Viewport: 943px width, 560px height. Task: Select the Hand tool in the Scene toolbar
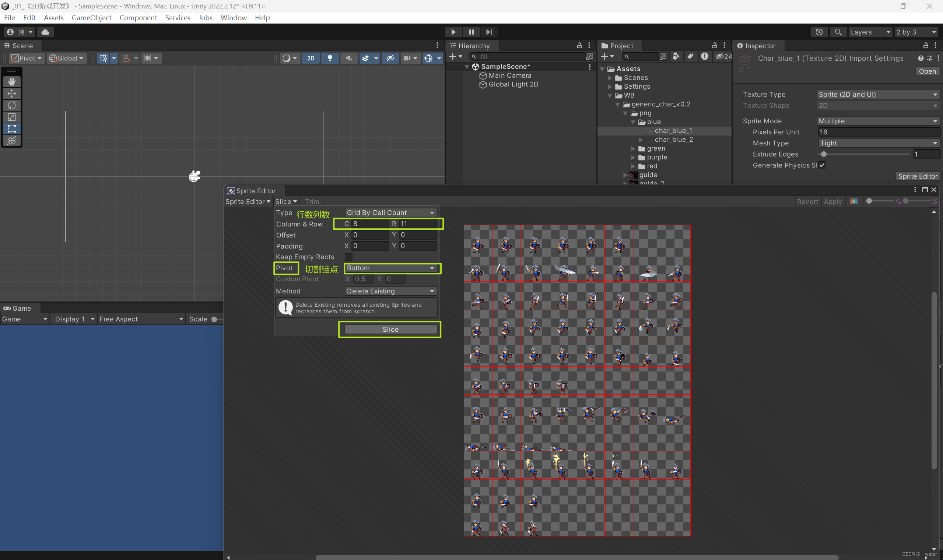[x=12, y=81]
